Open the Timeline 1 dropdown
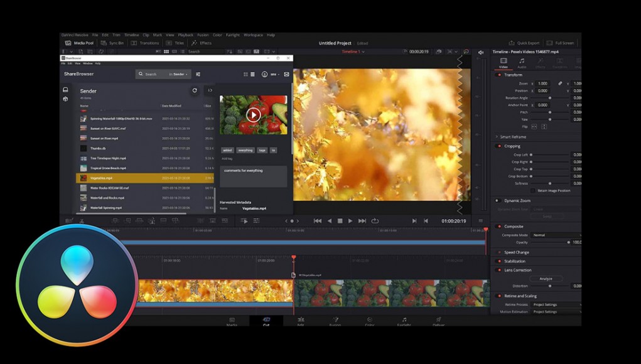Image resolution: width=641 pixels, height=364 pixels. tap(353, 52)
